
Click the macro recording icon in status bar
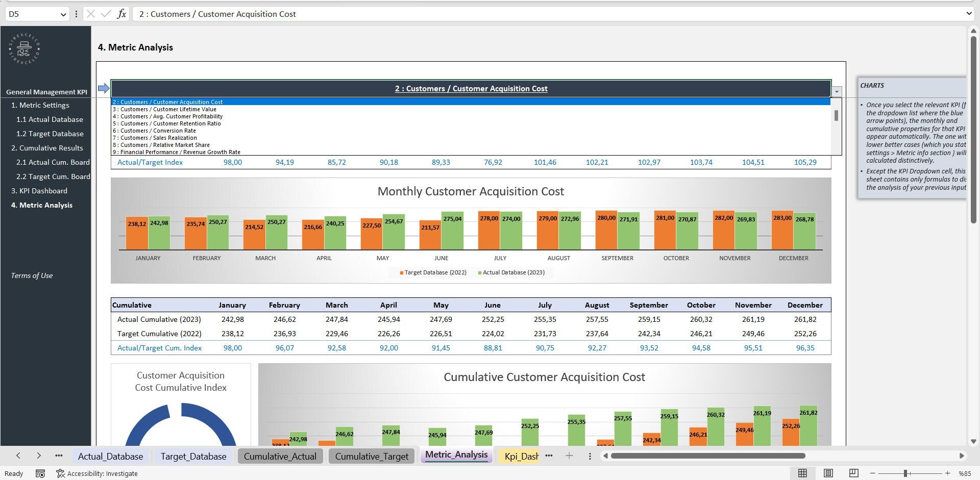40,473
